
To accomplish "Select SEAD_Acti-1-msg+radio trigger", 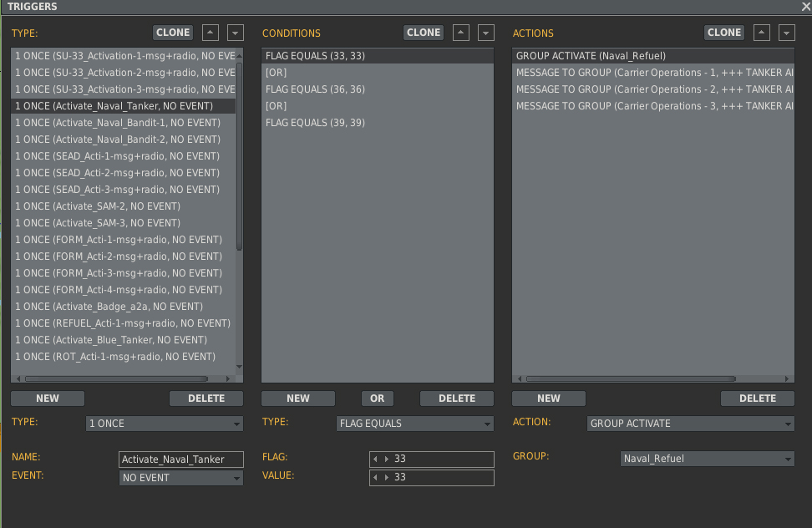I will (124, 156).
